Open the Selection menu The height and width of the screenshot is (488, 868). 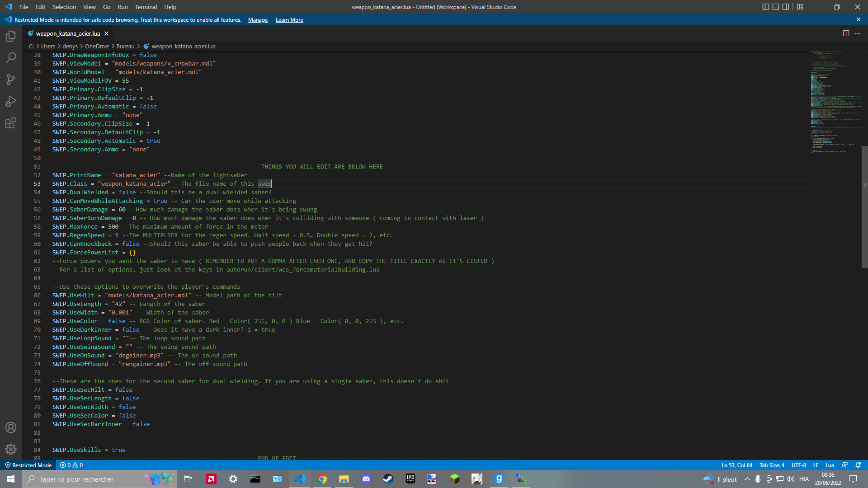(x=64, y=7)
